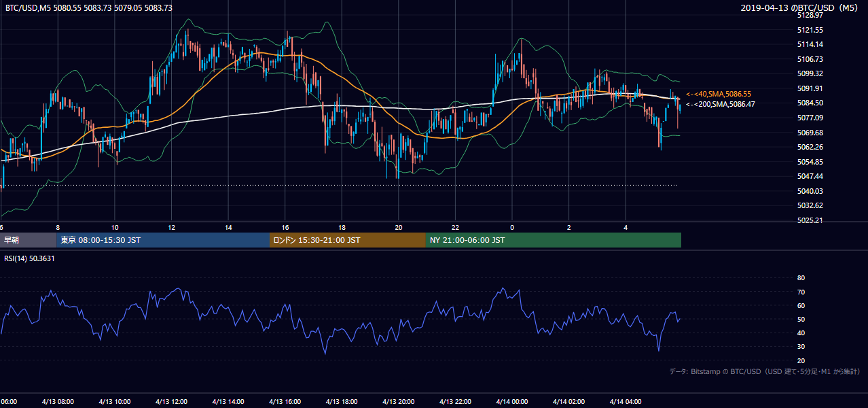Select the 40 SMA 5086.55 label
Screen dimensions: 868x408
[719, 94]
